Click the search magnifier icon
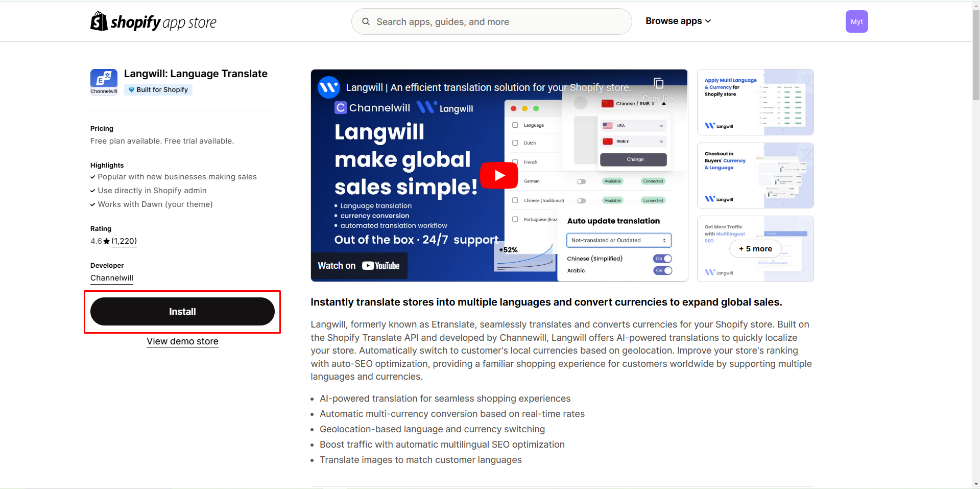 pos(366,21)
